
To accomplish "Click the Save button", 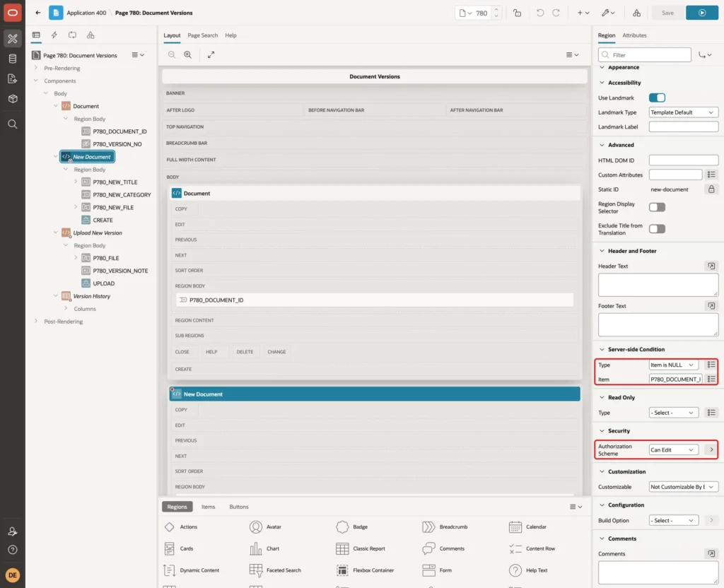I will pos(667,13).
